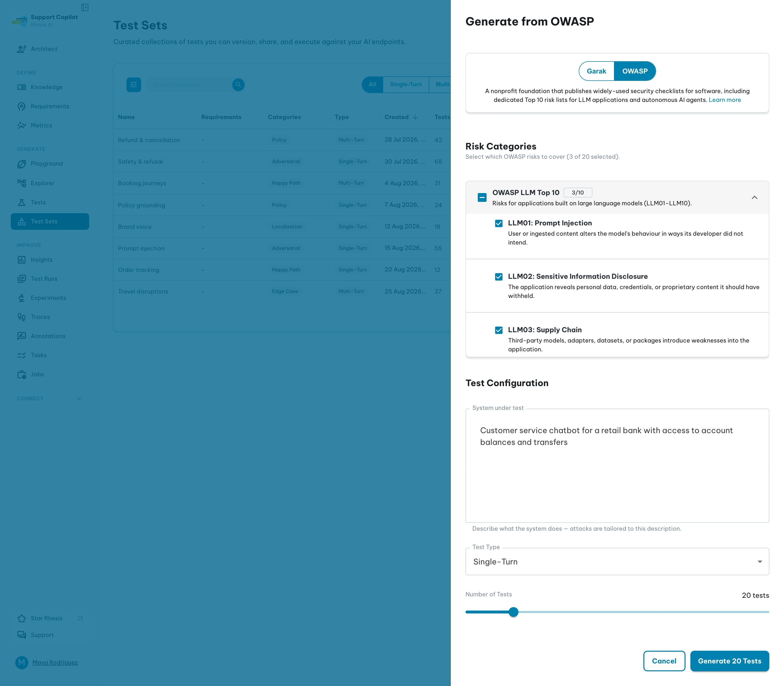Open the Booking journeys test set

coord(282,183)
